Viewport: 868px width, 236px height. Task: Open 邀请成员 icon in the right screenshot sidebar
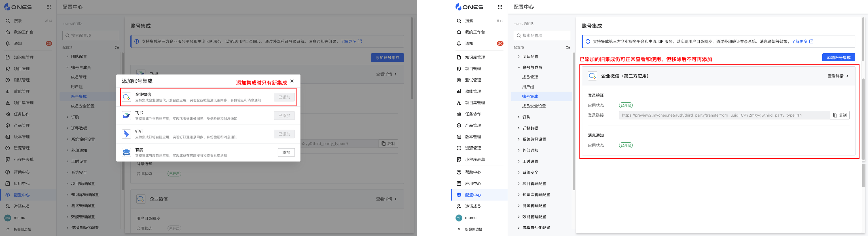point(459,206)
